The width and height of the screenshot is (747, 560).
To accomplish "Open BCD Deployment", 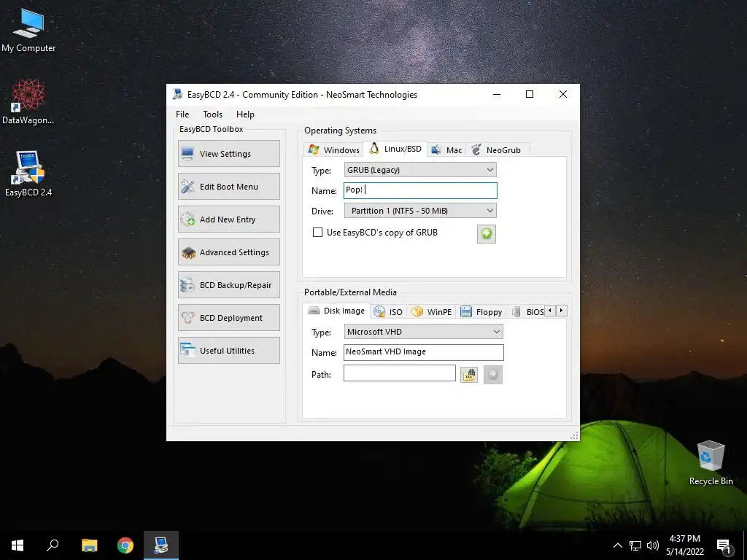I will pyautogui.click(x=229, y=318).
